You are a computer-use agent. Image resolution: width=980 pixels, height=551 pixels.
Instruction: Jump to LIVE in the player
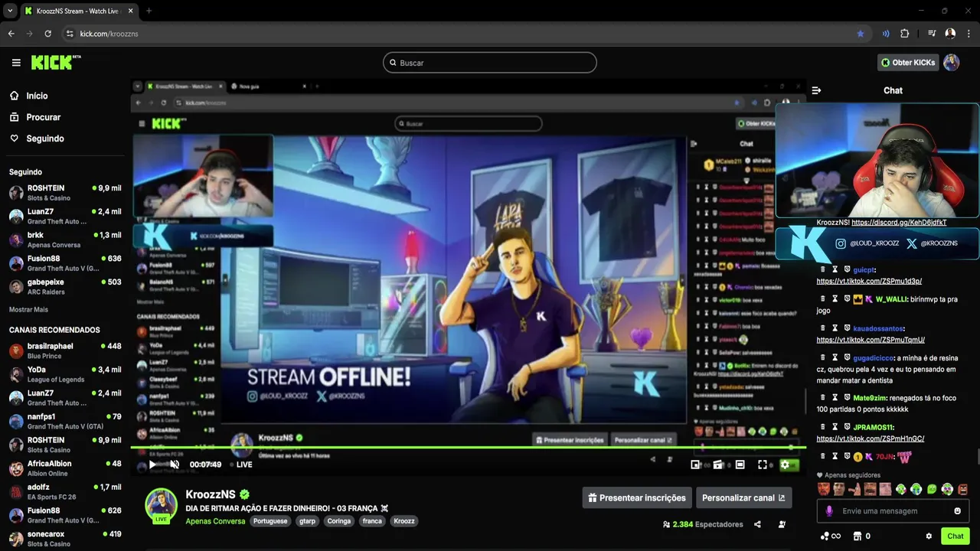[240, 465]
